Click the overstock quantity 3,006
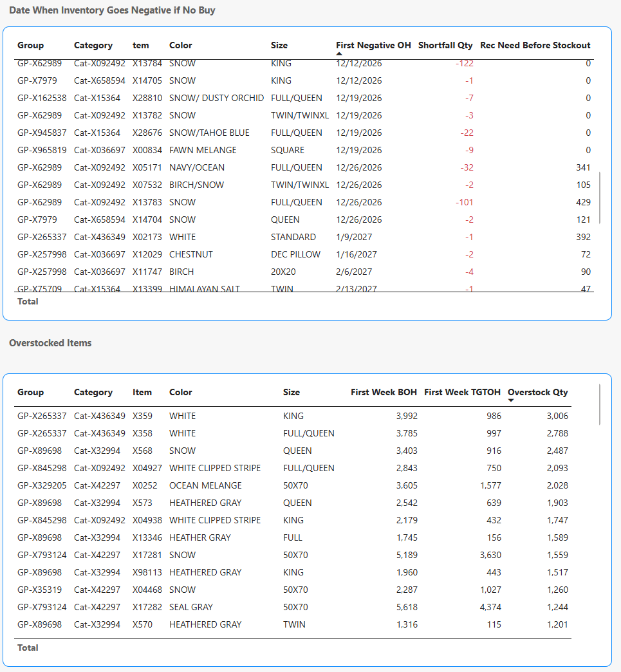This screenshot has width=621, height=672. coord(557,416)
